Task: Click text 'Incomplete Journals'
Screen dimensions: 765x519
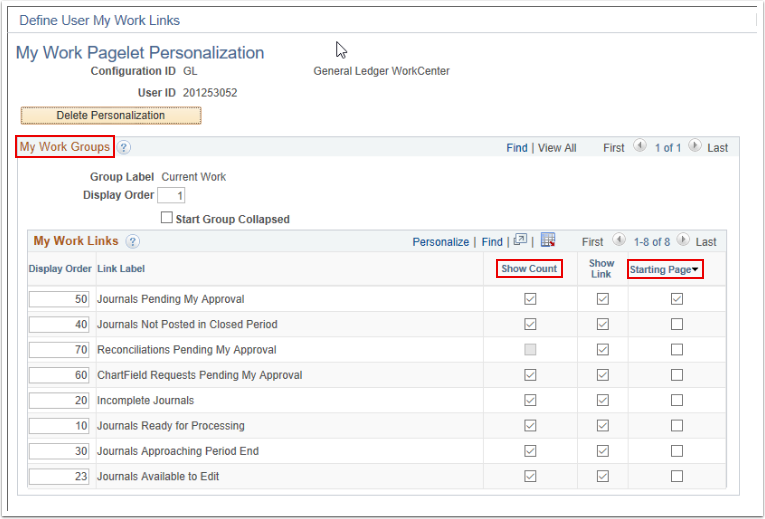Action: coord(145,400)
